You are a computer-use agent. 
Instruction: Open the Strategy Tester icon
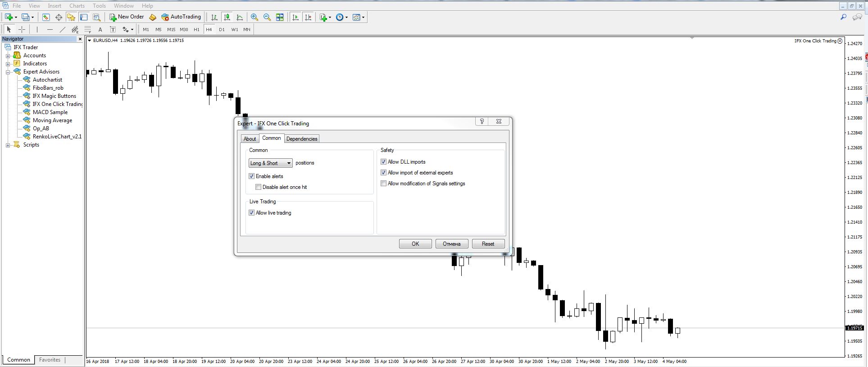point(96,17)
